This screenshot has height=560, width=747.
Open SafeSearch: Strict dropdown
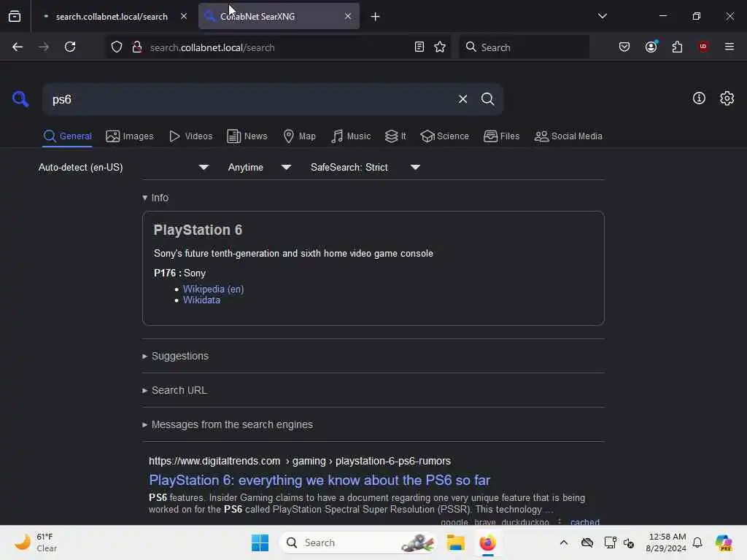365,167
